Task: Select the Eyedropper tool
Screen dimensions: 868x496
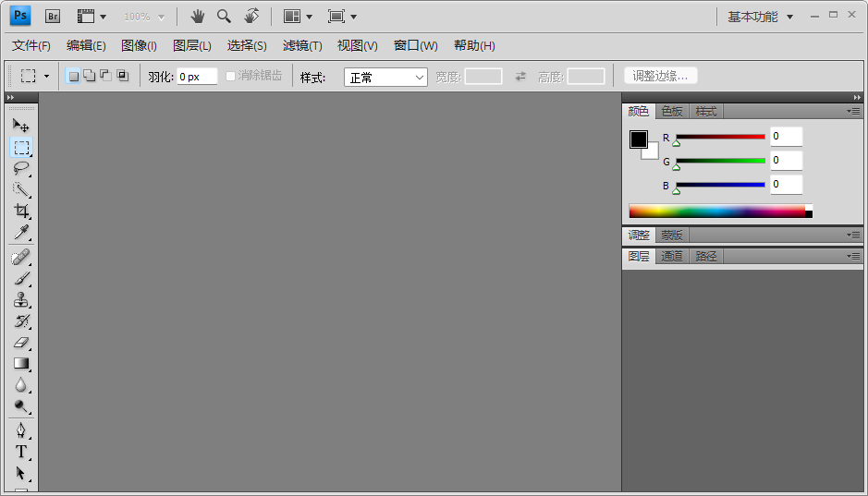Action: [x=21, y=232]
